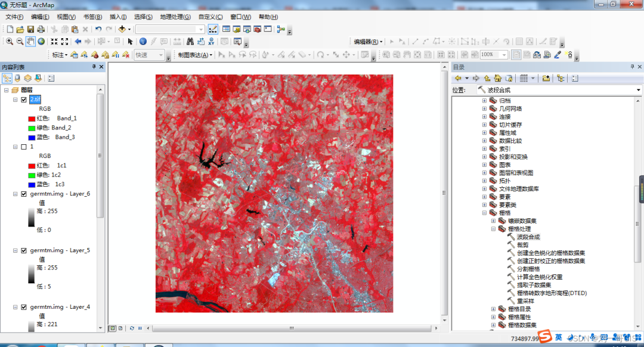Open the 编辑(E) menu

pyautogui.click(x=40, y=17)
